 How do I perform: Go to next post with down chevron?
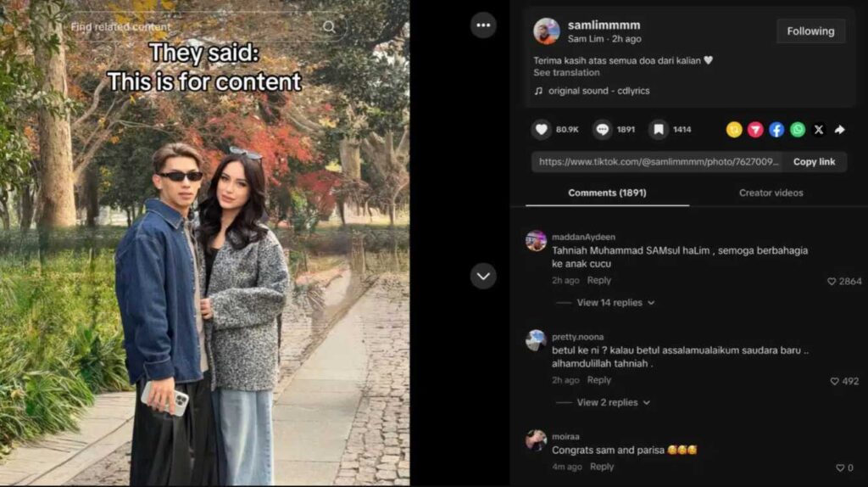click(x=483, y=276)
